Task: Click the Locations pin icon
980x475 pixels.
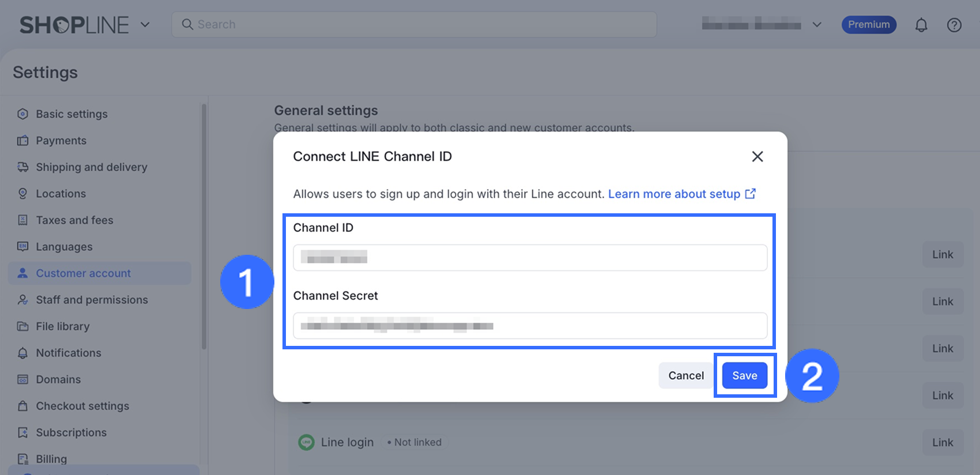Action: pyautogui.click(x=22, y=194)
